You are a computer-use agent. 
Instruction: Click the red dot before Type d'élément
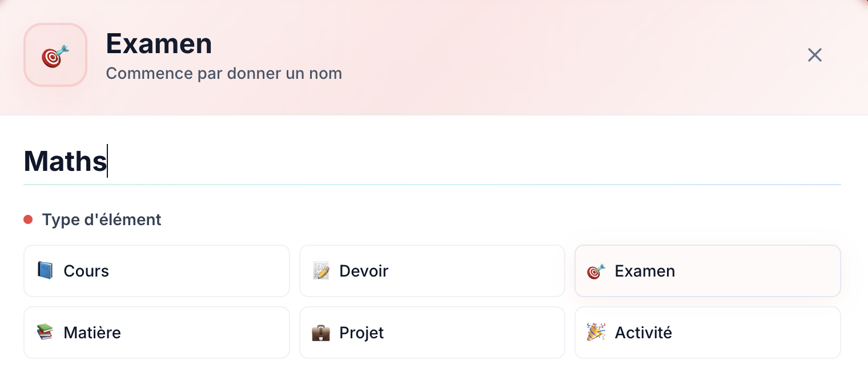(x=28, y=219)
